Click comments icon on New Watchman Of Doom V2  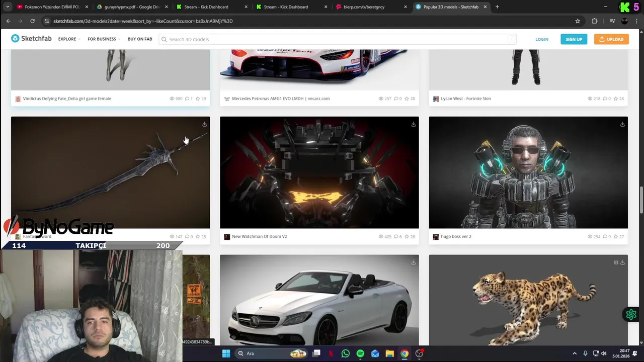(x=396, y=237)
